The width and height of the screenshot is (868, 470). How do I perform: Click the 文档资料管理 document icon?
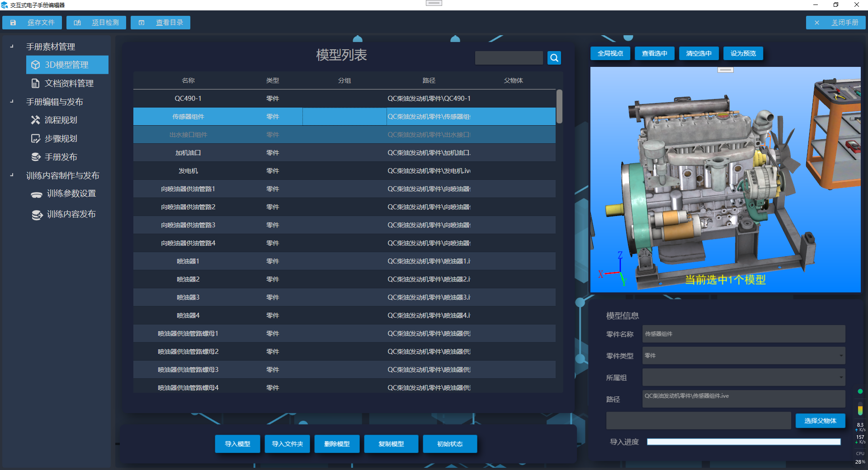tap(35, 84)
